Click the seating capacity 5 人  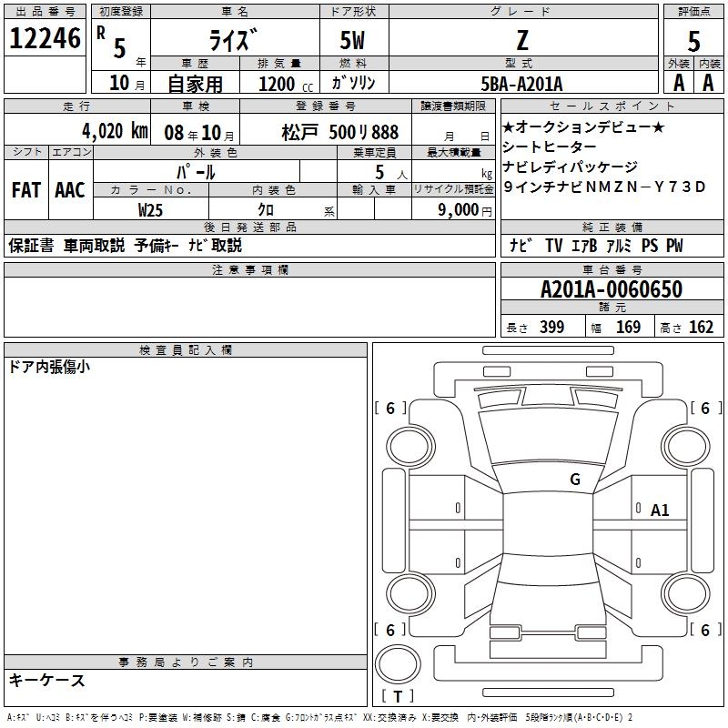point(391,172)
